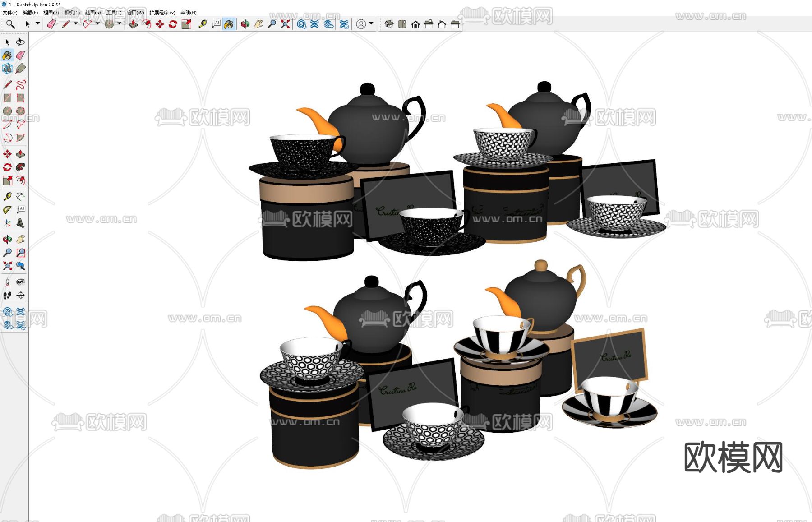This screenshot has height=522, width=812.
Task: Pick the Section Plane tool
Action: (x=20, y=296)
